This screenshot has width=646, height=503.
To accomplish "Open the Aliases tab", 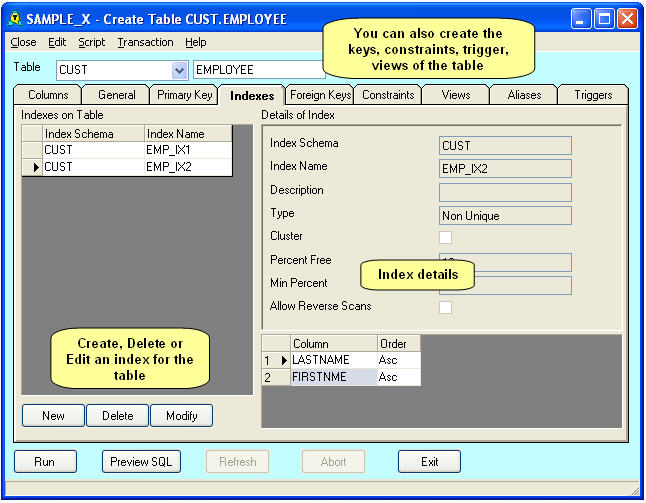I will tap(524, 95).
